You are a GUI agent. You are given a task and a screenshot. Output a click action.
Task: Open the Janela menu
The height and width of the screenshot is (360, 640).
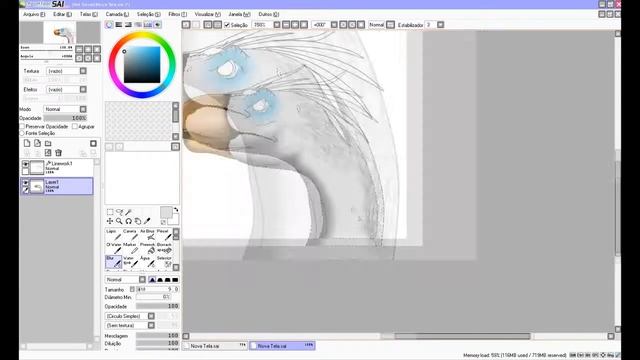click(x=239, y=14)
